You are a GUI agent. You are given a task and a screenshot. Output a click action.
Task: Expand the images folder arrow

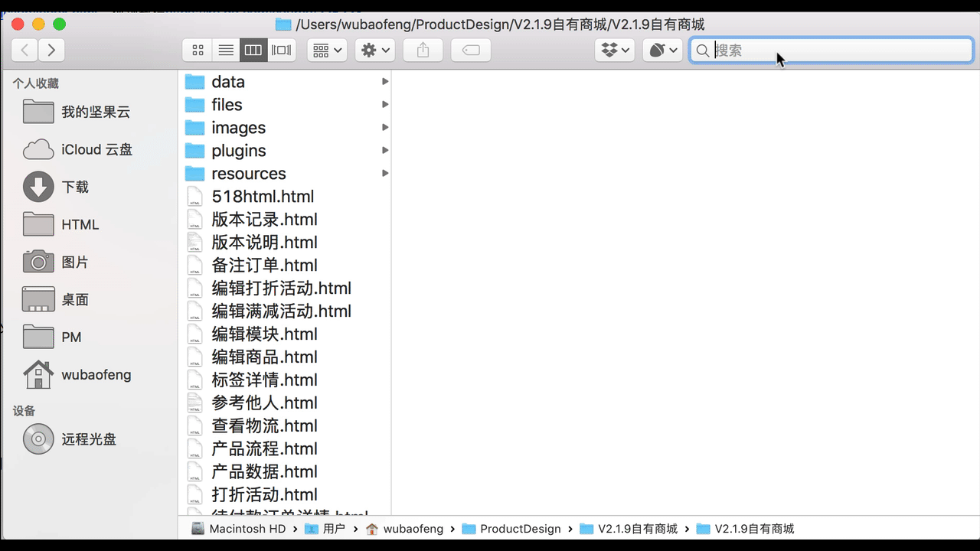[x=384, y=128]
